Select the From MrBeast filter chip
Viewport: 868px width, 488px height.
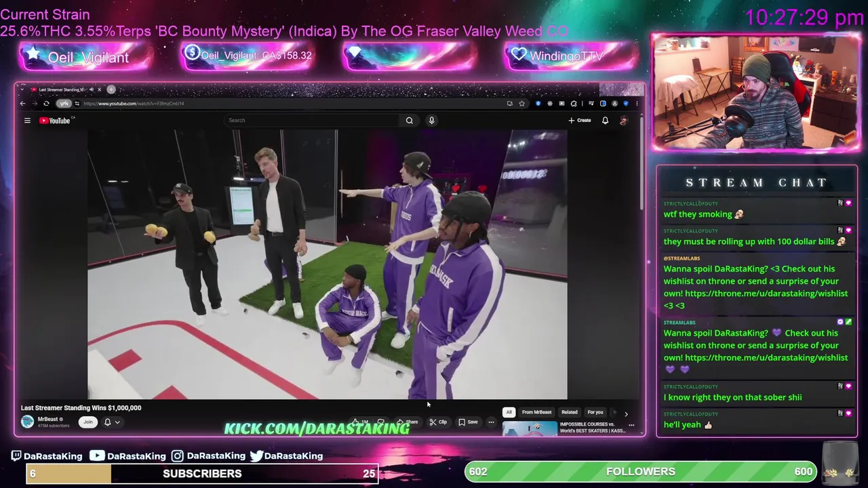(536, 412)
